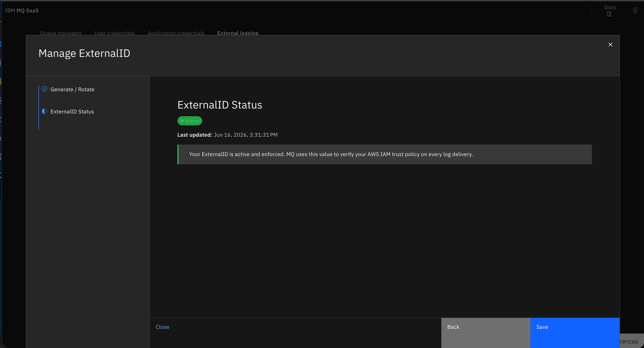The image size is (644, 348).
Task: Click the Close link in footer
Action: point(162,327)
